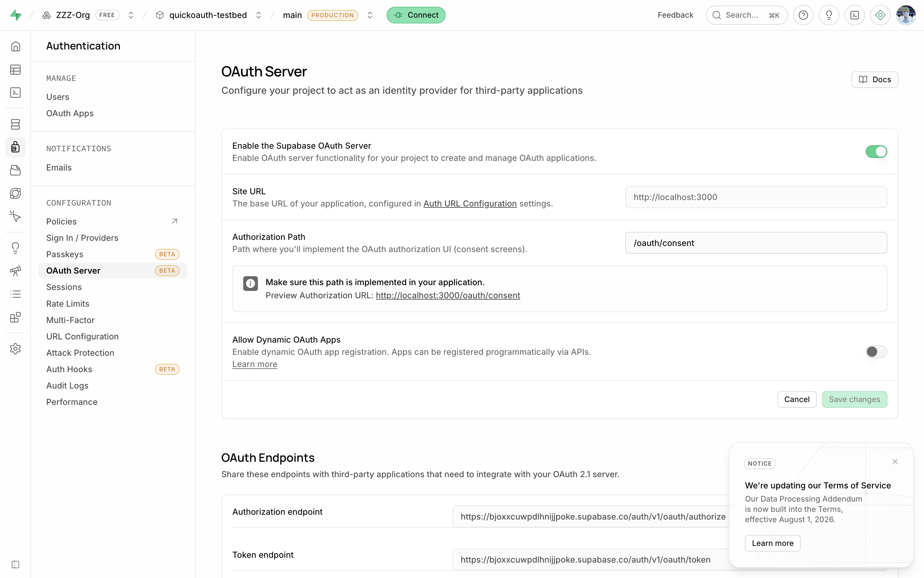Open the Database sidebar icon
Screen dimensions: 924x578
[15, 124]
